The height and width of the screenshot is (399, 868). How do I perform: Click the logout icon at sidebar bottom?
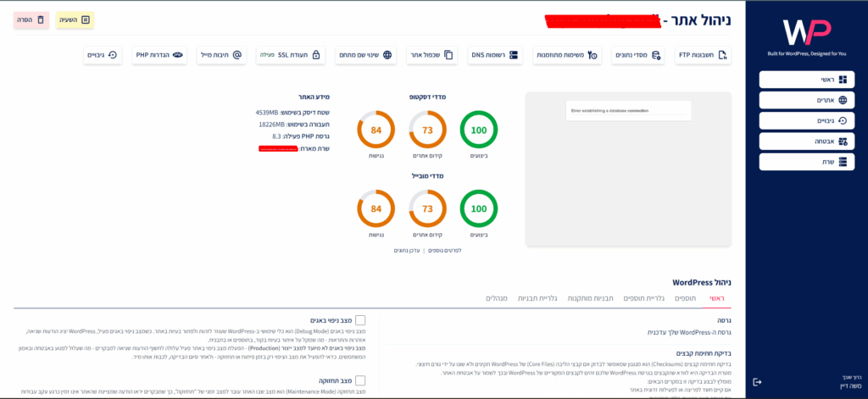tap(757, 382)
